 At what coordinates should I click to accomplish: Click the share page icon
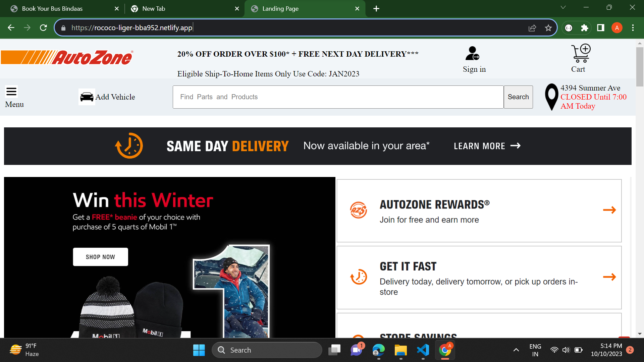[x=532, y=28]
